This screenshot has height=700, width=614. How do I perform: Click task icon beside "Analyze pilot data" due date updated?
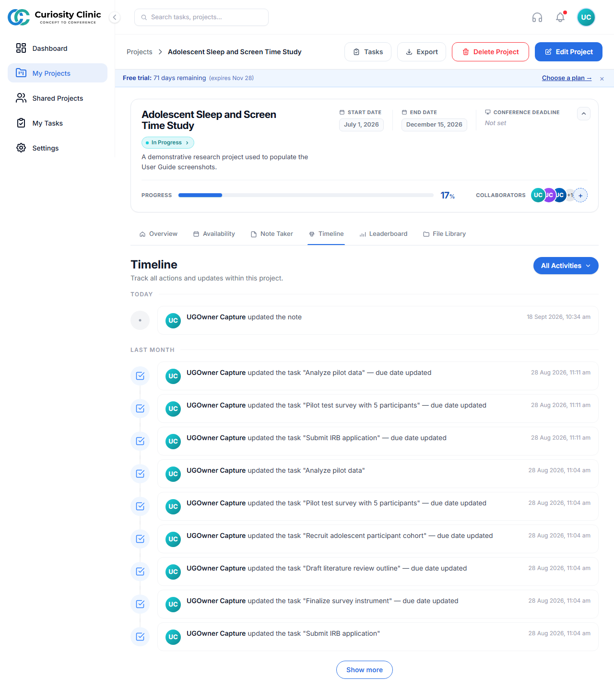click(x=140, y=376)
